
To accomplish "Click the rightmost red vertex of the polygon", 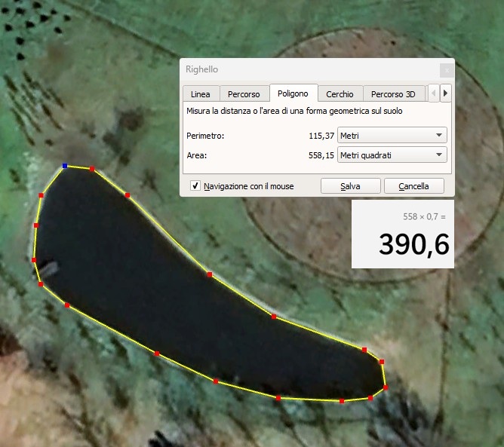I will tap(386, 387).
